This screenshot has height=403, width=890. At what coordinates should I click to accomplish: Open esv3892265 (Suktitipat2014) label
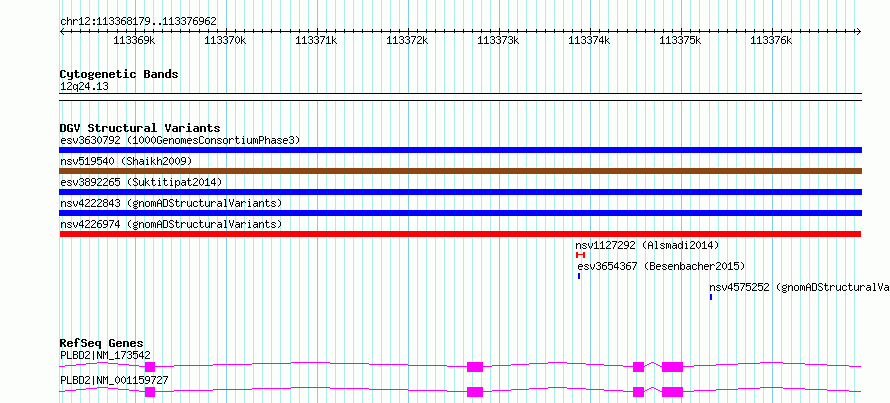tap(141, 182)
